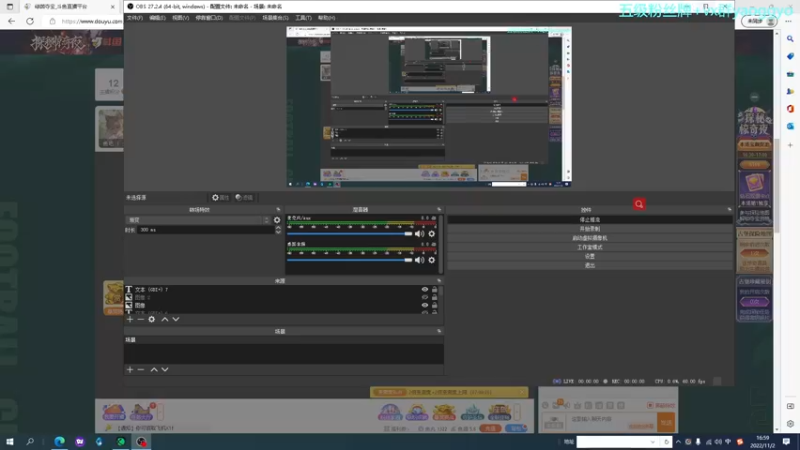Open scene transition properties gear

pos(277,220)
